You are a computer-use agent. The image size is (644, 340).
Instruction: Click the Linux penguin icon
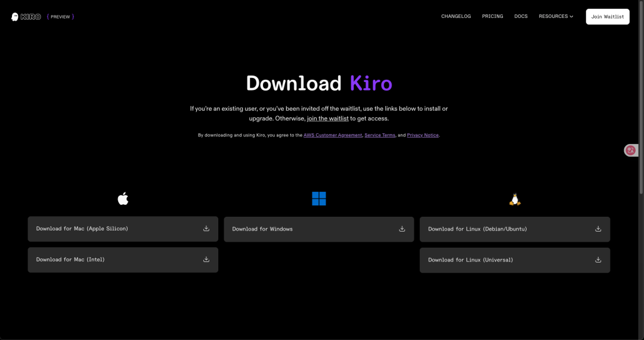515,199
